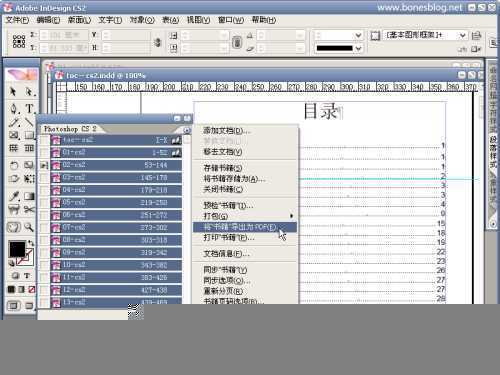Viewport: 500px width, 375px height.
Task: Open the 编辑(E) menu
Action: point(48,20)
